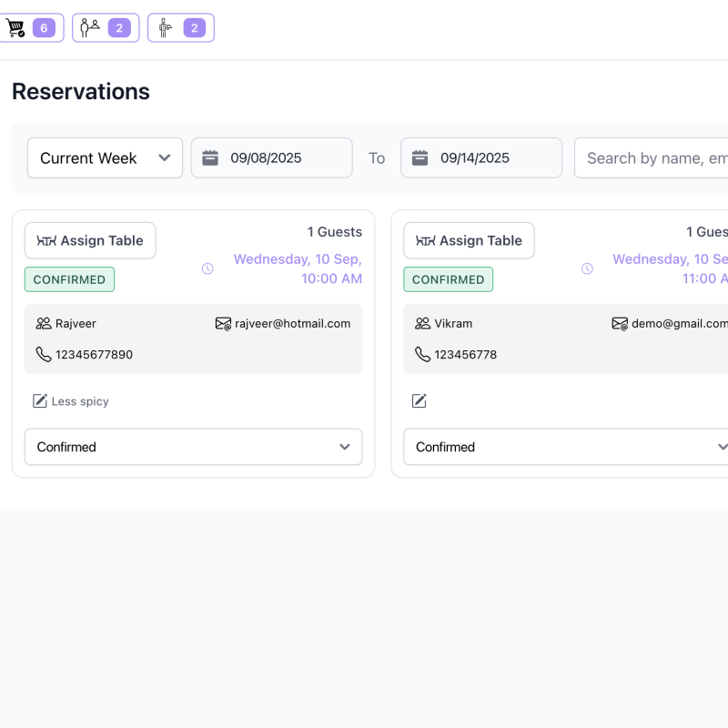This screenshot has width=728, height=728.
Task: Click the clock icon on Rajveer's reservation
Action: tap(207, 268)
